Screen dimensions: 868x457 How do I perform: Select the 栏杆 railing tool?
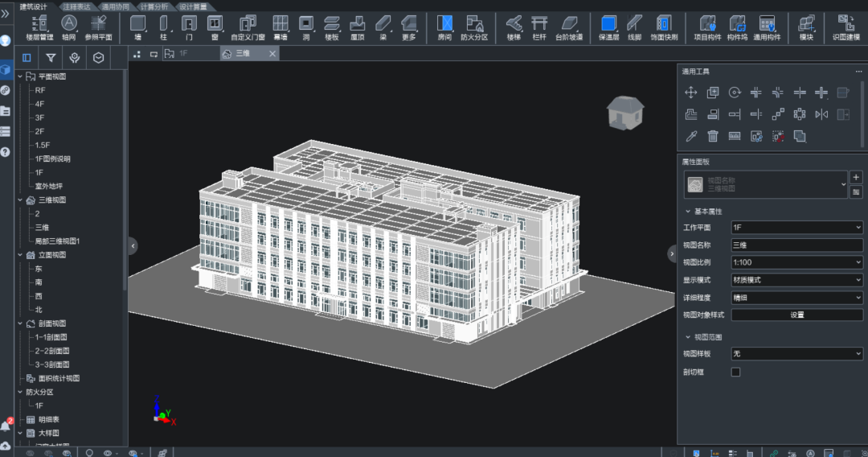(539, 27)
